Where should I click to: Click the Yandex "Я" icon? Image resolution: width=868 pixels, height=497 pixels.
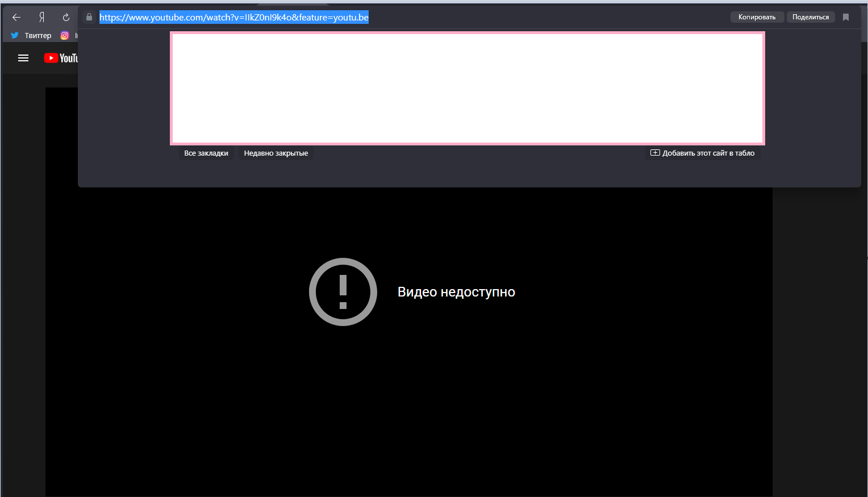[41, 17]
